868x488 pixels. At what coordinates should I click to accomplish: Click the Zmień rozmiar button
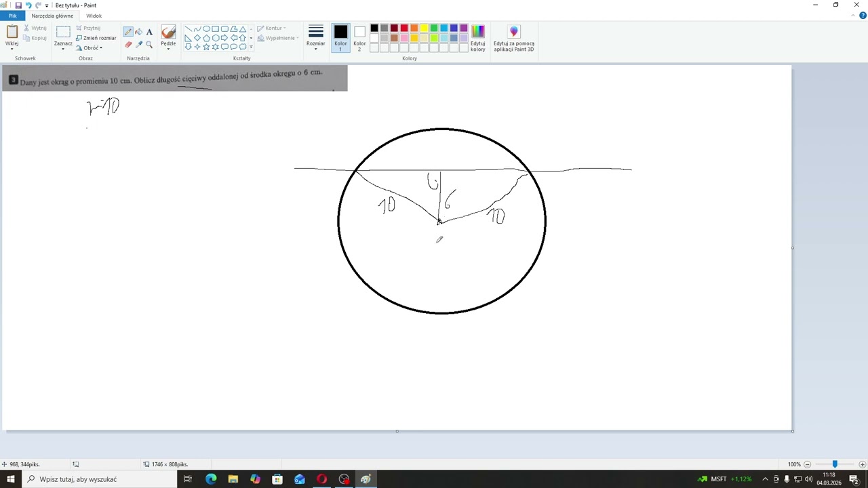96,38
